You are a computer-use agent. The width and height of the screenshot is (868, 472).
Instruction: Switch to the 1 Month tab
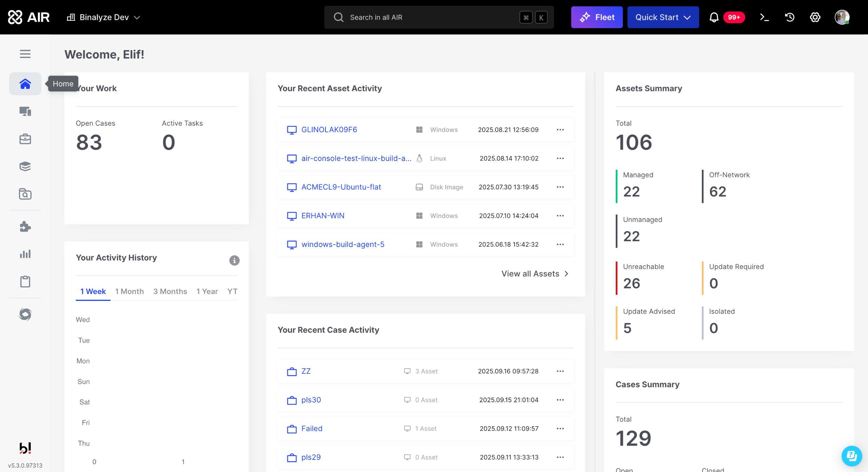click(129, 291)
